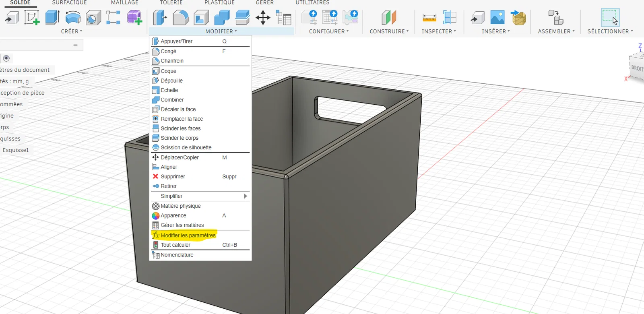644x314 pixels.
Task: Click the parameters table toolbar icon
Action: pos(283,18)
